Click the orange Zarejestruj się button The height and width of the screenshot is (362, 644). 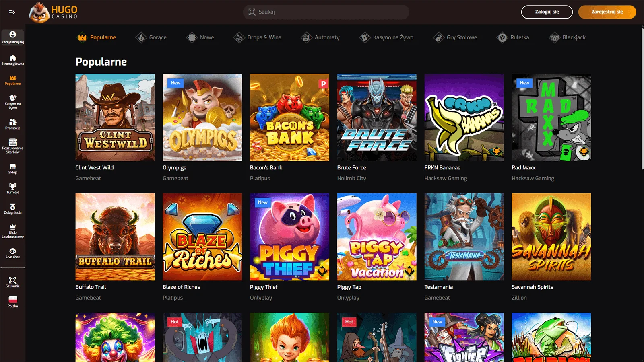tap(607, 12)
